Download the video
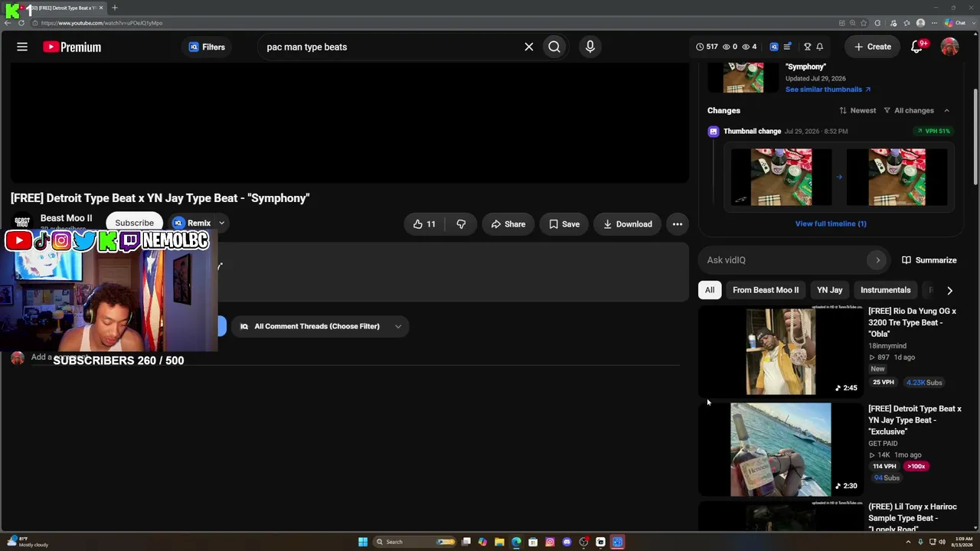 click(627, 224)
